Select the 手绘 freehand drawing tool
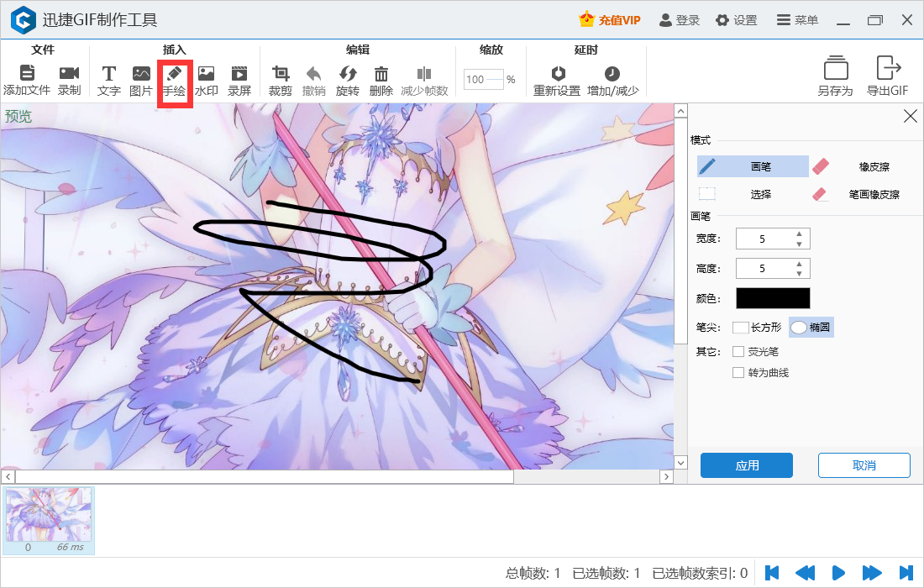This screenshot has height=588, width=924. click(x=175, y=81)
